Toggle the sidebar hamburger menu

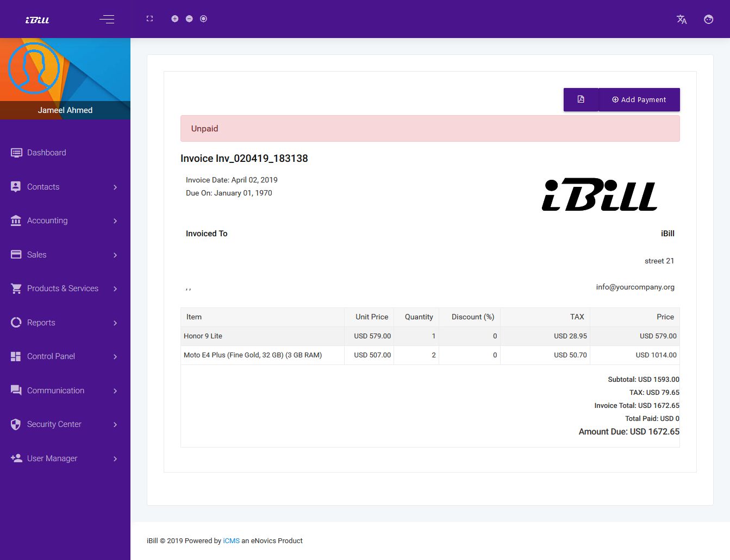(x=107, y=20)
